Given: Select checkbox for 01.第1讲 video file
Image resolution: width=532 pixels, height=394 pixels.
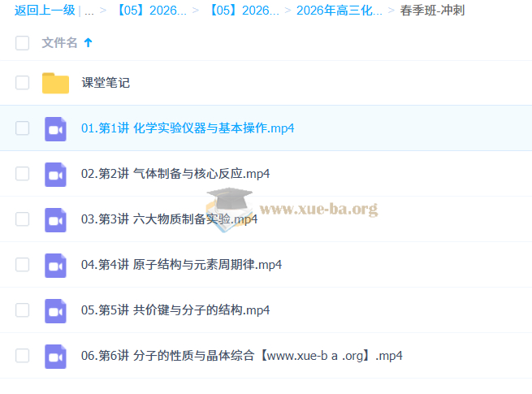Looking at the screenshot, I should pos(23,128).
